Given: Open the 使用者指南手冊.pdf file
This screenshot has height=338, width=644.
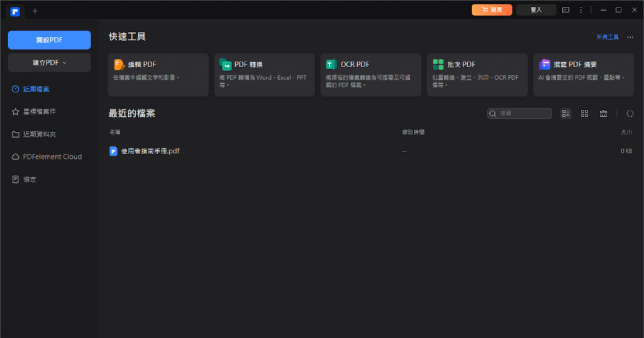Looking at the screenshot, I should click(150, 151).
